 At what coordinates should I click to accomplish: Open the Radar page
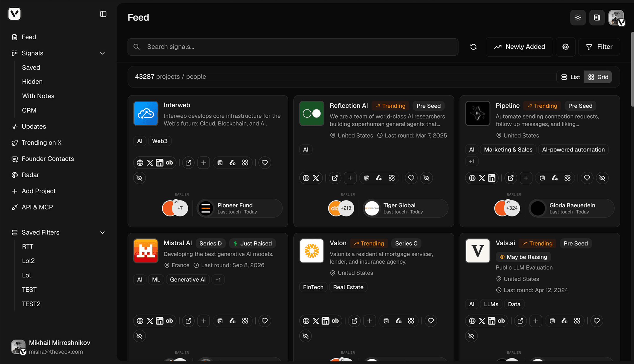coord(30,175)
